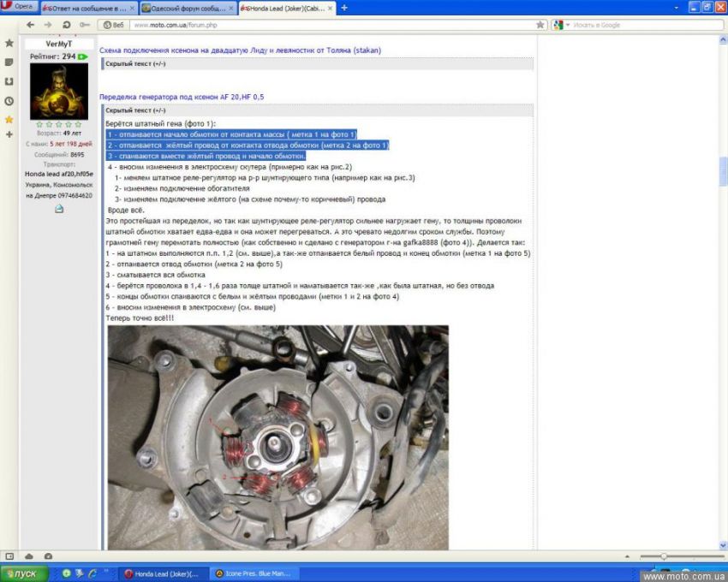Toggle the Opera Turbo status bar icon
Screen dimensions: 728x582
[48, 556]
